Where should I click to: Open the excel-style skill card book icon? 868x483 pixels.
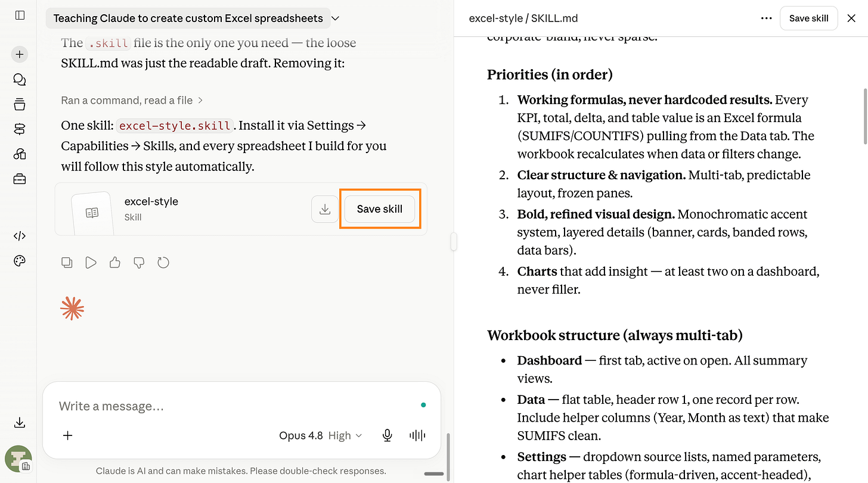click(92, 213)
